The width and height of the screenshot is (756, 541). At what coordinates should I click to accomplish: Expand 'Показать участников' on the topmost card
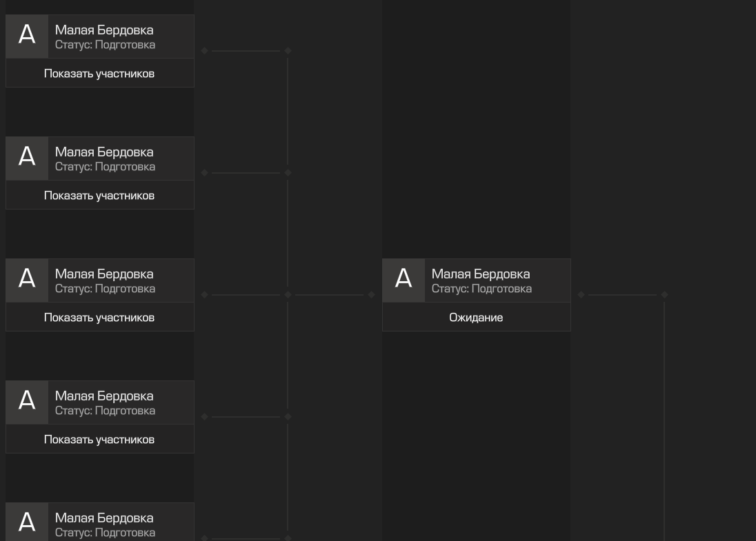(99, 73)
